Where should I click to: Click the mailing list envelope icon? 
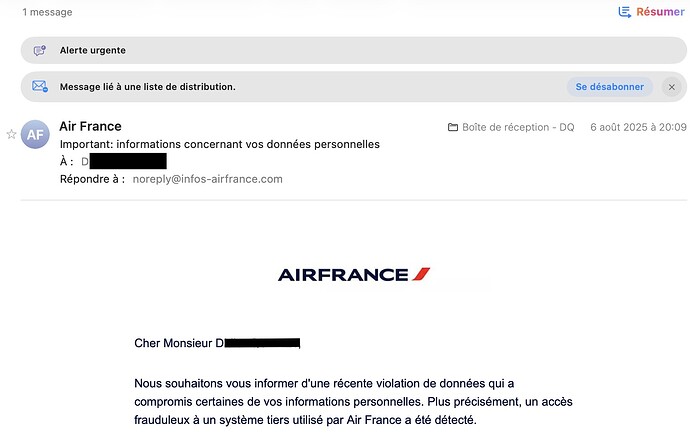click(40, 86)
